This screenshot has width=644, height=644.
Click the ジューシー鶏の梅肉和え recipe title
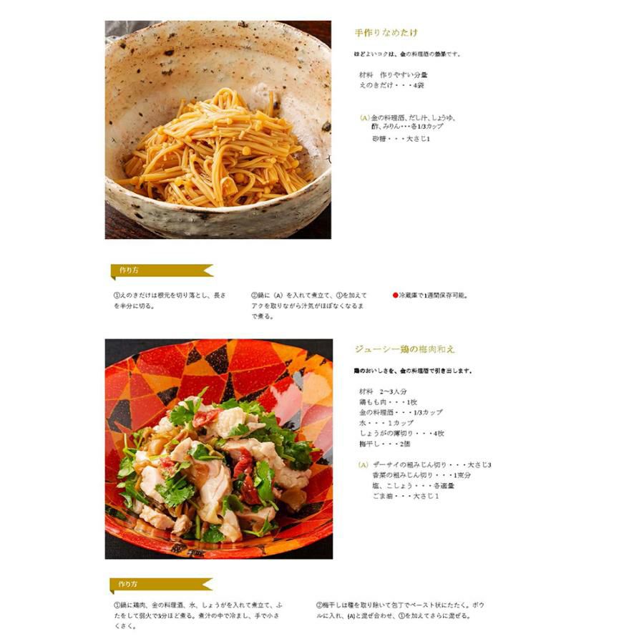[404, 349]
